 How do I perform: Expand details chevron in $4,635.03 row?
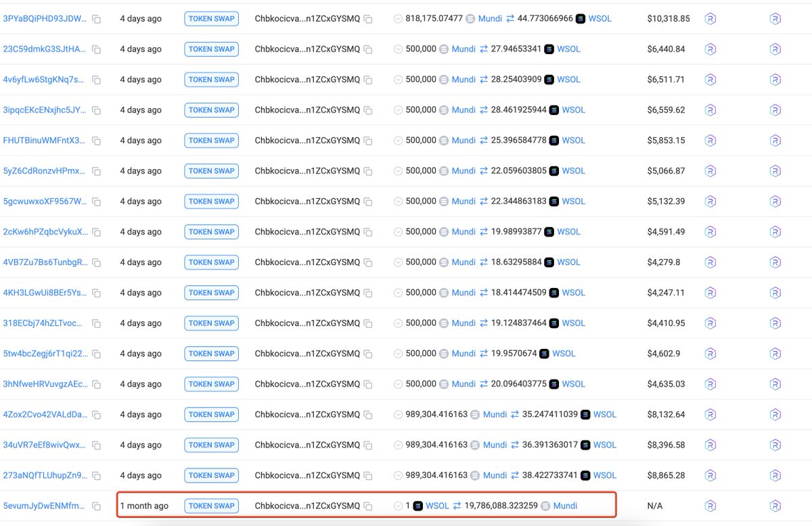tap(399, 384)
